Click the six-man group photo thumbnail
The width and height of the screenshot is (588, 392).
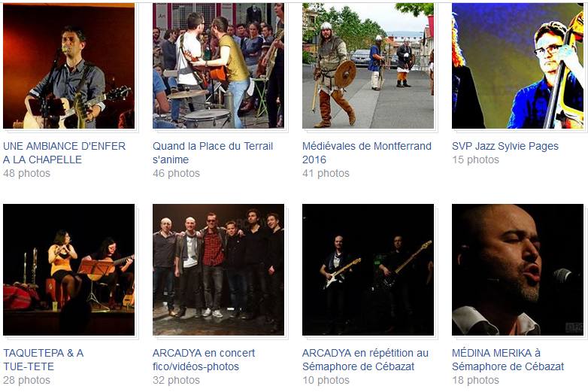[x=218, y=269]
